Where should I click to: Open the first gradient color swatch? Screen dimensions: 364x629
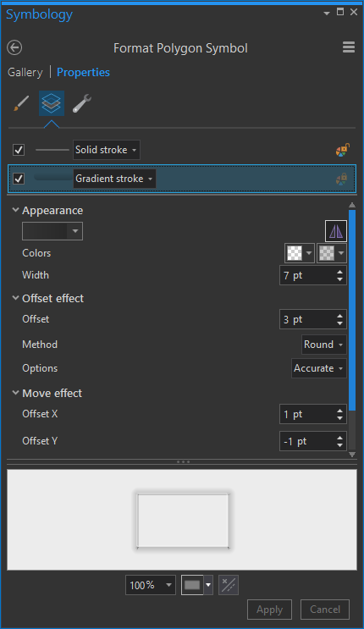299,253
